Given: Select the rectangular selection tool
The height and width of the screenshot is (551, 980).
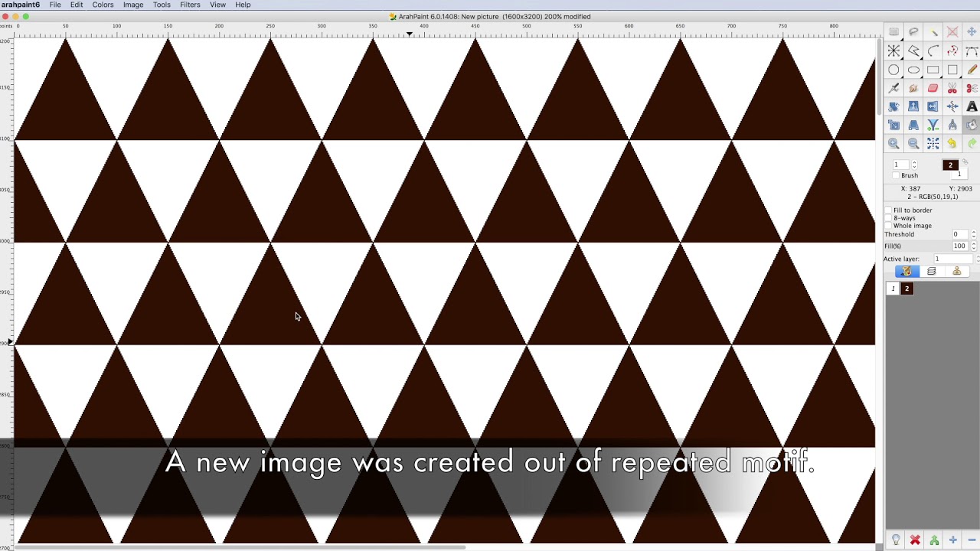Looking at the screenshot, I should tap(893, 32).
